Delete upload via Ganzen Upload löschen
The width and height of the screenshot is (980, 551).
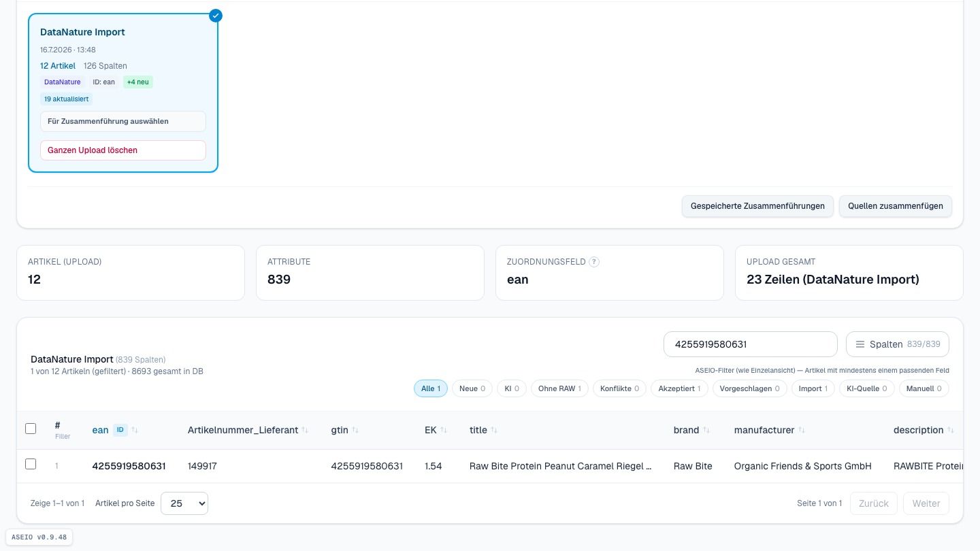point(123,150)
